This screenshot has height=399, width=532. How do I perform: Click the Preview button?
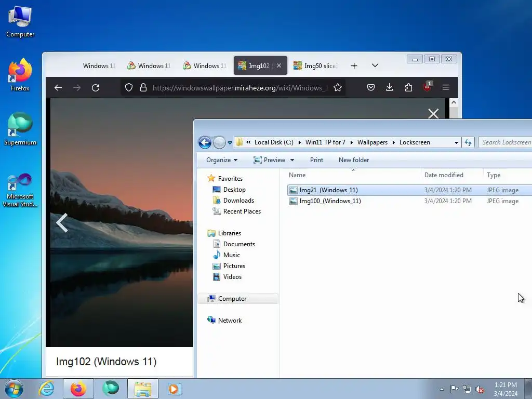point(270,160)
